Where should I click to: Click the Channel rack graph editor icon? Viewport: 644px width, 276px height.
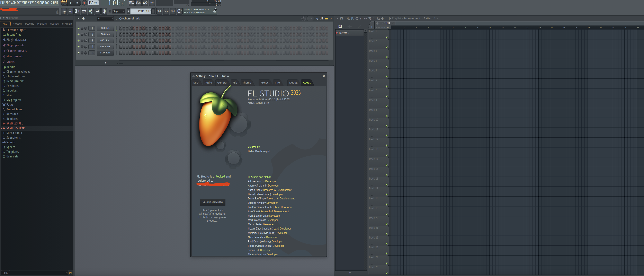pyautogui.click(x=322, y=18)
